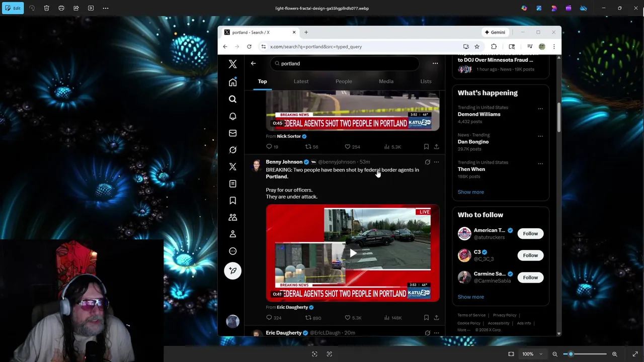Screen dimensions: 644x362
Task: Open Gemini in the Chrome title bar
Action: coord(495,32)
